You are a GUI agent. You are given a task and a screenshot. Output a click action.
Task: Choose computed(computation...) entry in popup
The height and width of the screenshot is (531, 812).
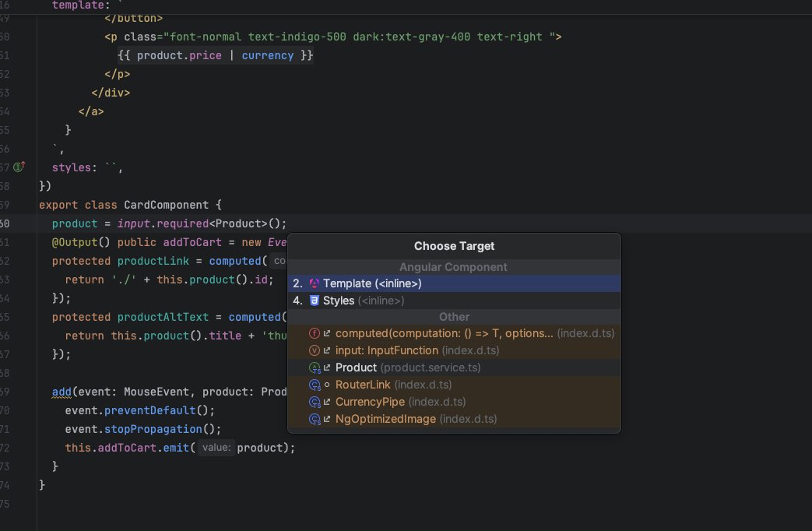(x=454, y=333)
